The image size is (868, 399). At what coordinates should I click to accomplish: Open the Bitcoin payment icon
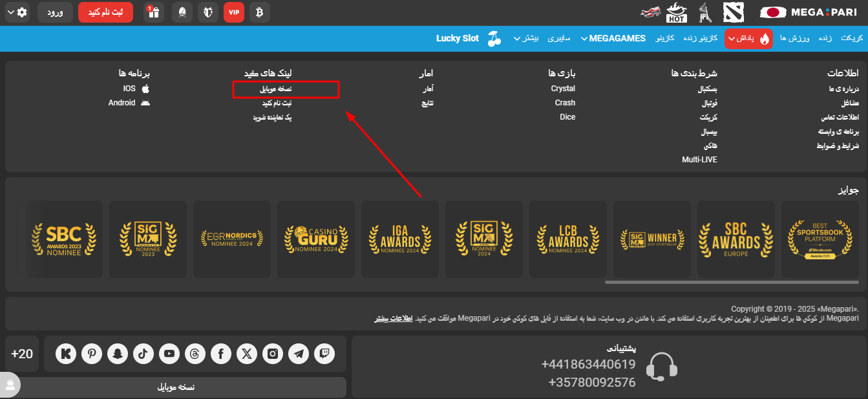pyautogui.click(x=260, y=12)
